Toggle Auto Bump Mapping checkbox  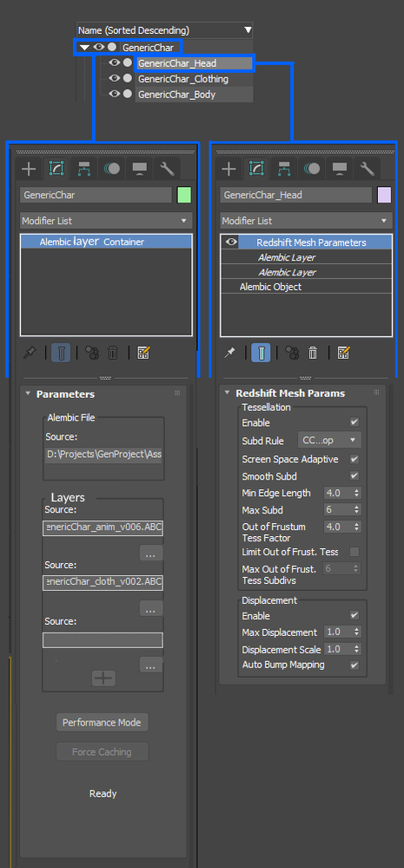point(354,665)
